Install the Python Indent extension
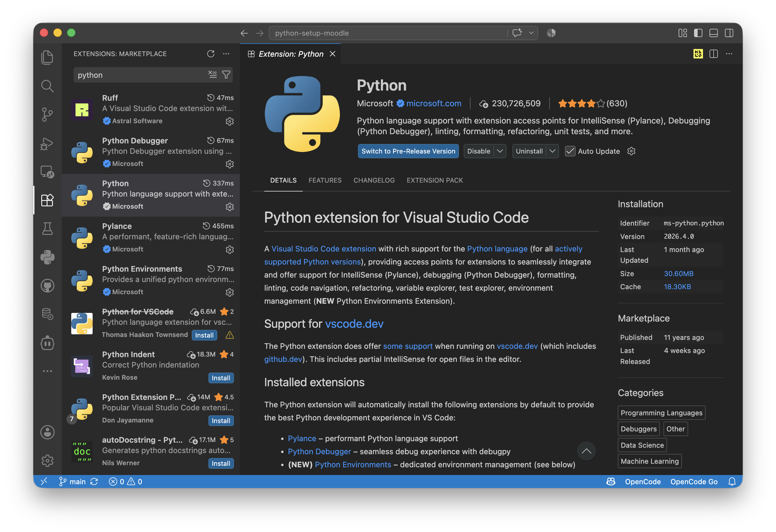Screen dimensions: 776x532 point(221,378)
